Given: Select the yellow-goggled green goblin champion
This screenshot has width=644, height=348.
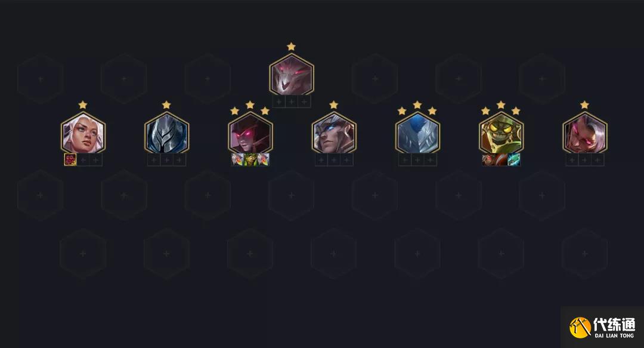Looking at the screenshot, I should [501, 133].
